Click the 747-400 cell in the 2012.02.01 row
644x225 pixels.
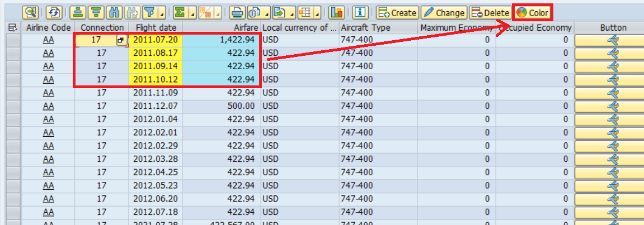point(378,132)
